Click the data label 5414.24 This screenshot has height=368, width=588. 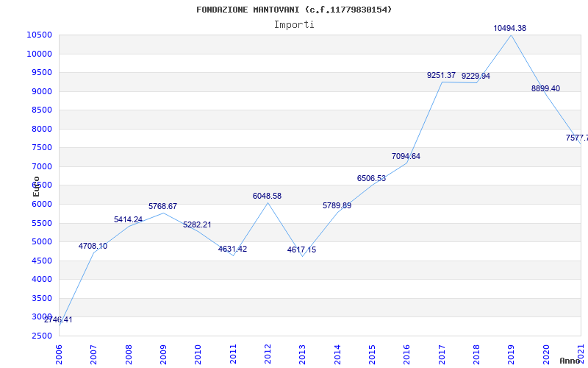pyautogui.click(x=128, y=219)
